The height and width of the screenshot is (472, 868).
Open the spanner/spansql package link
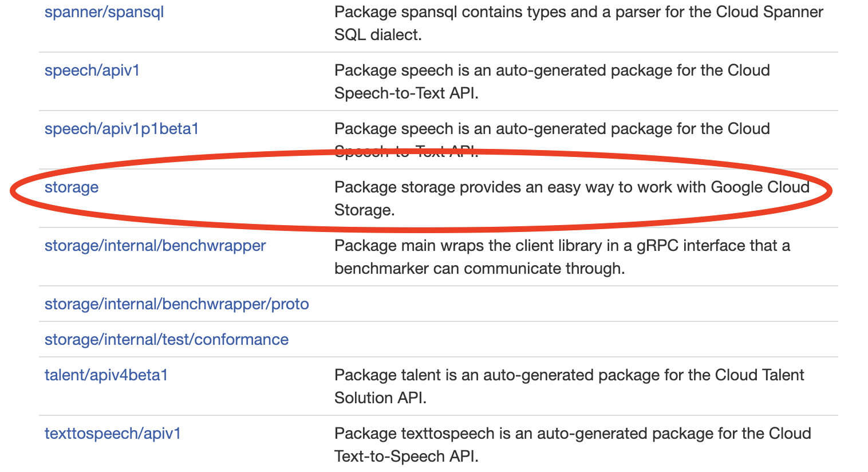tap(104, 12)
